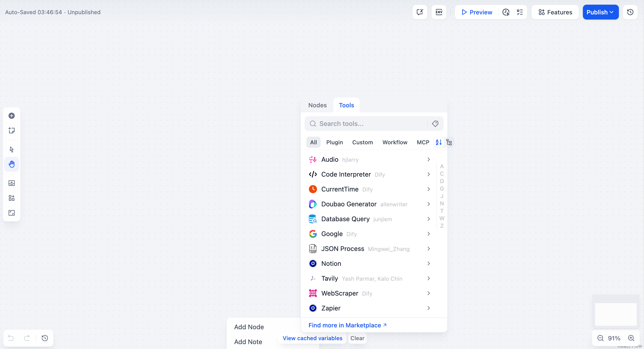Open the 91% zoom level menu

point(614,338)
